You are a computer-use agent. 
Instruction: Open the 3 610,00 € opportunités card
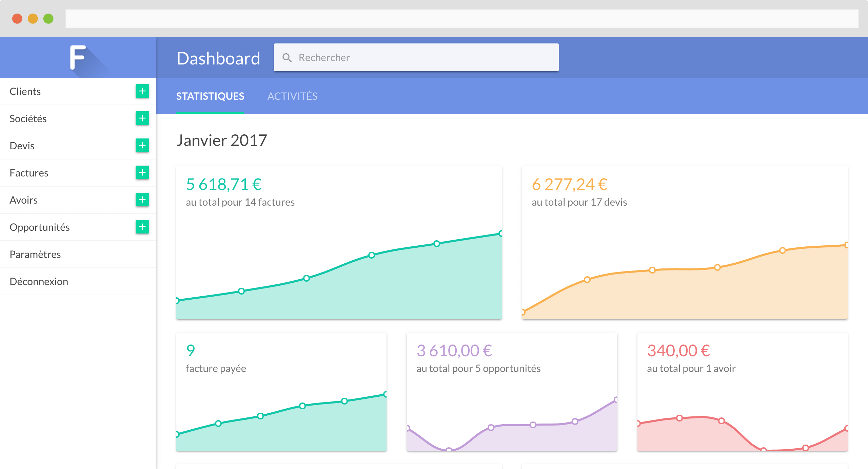(512, 392)
